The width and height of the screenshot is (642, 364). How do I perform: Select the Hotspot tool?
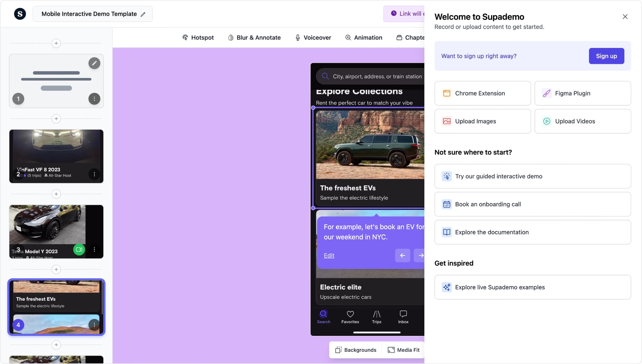198,38
